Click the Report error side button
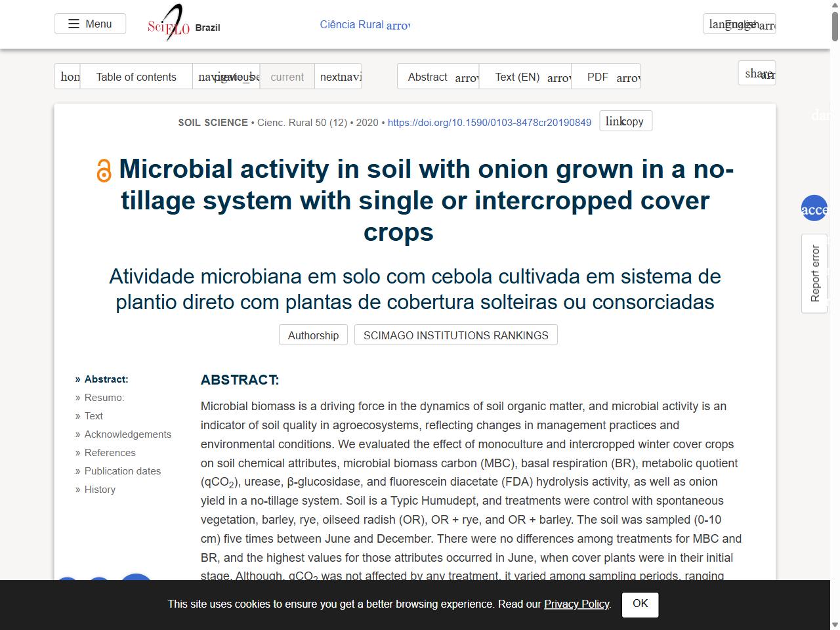 (814, 274)
